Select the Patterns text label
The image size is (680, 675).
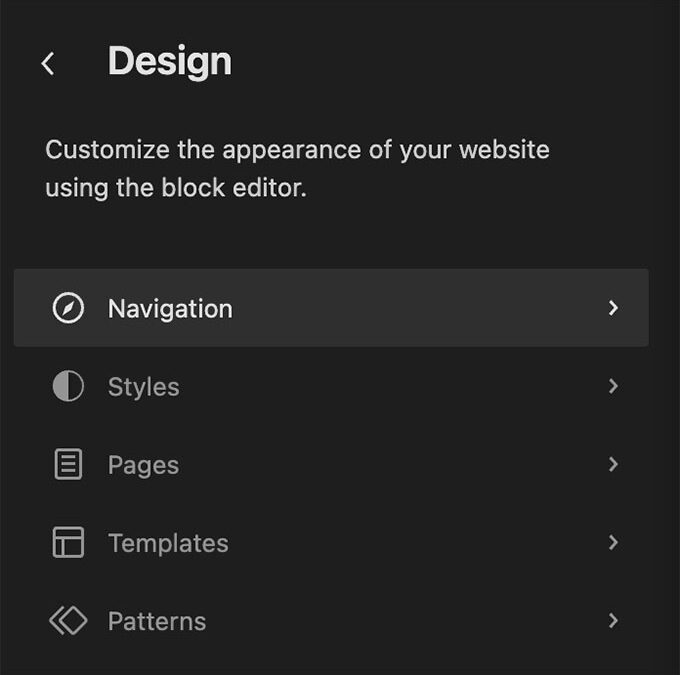(157, 621)
